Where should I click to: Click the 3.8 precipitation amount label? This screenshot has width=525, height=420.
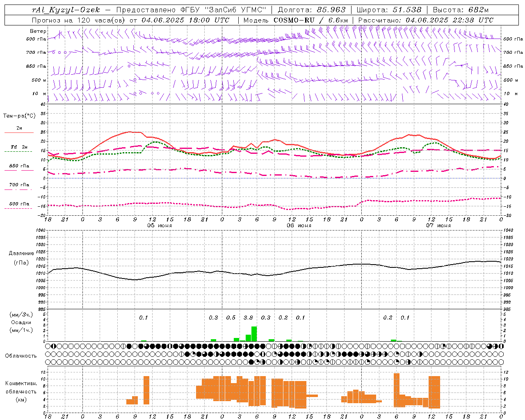pyautogui.click(x=248, y=317)
